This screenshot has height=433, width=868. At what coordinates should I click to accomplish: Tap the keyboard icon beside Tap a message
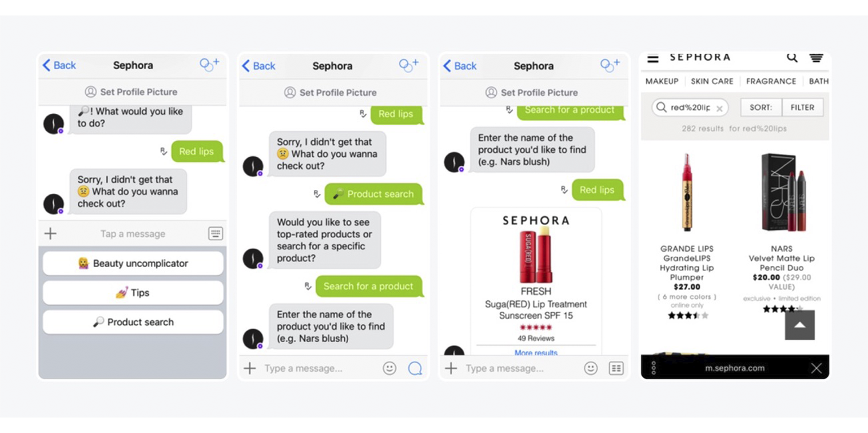(216, 233)
